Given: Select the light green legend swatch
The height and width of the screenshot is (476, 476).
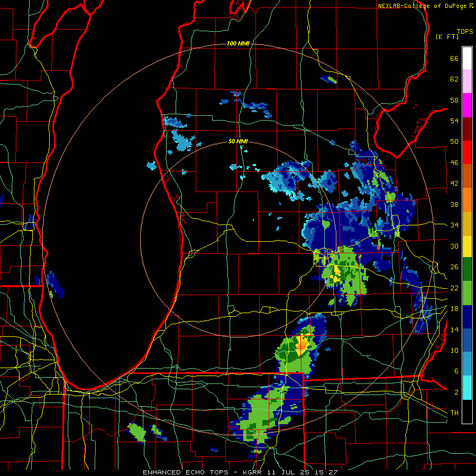Looking at the screenshot, I should [467, 293].
